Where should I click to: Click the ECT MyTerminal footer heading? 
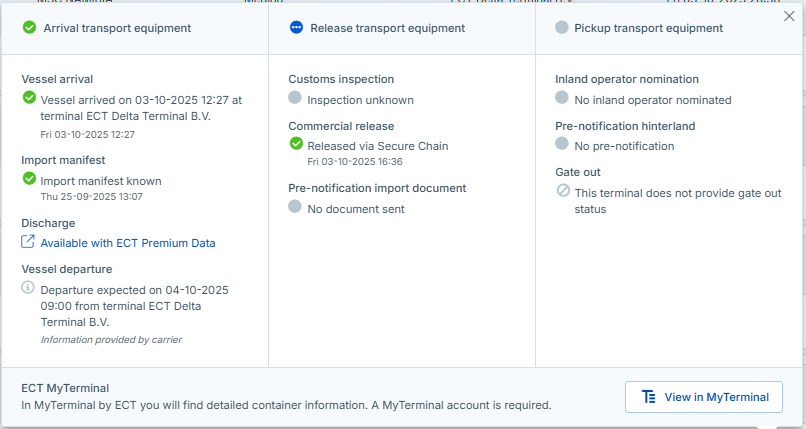tap(65, 388)
